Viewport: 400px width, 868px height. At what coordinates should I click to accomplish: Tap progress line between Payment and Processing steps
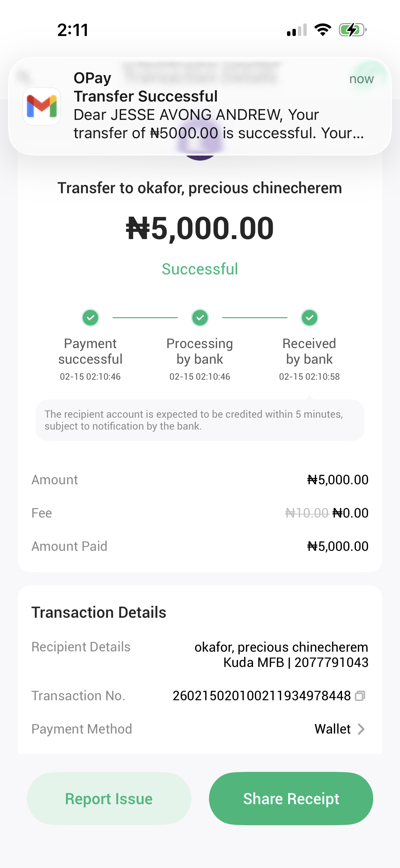(x=145, y=318)
